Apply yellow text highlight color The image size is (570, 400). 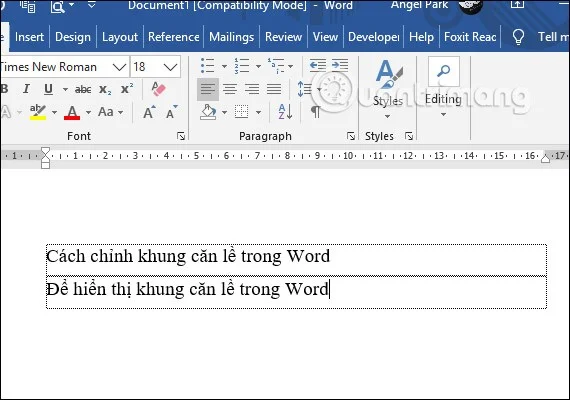pos(38,112)
